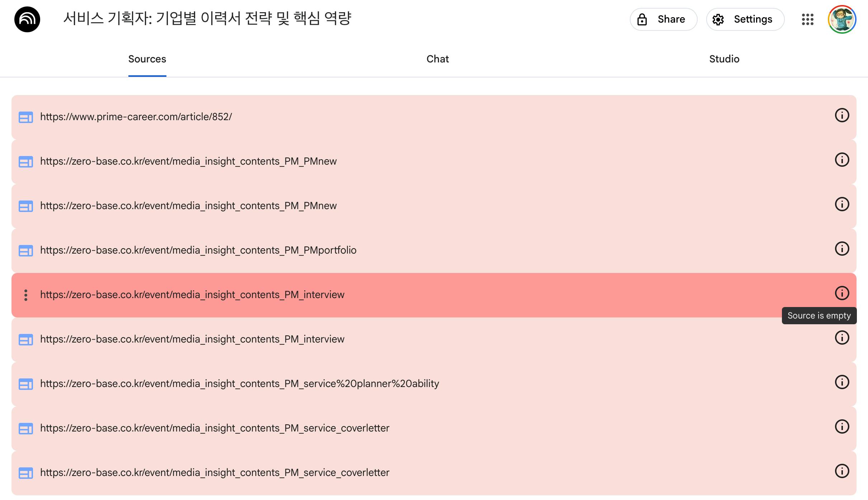Show info for the upper PM_PMnew source

pyautogui.click(x=842, y=160)
